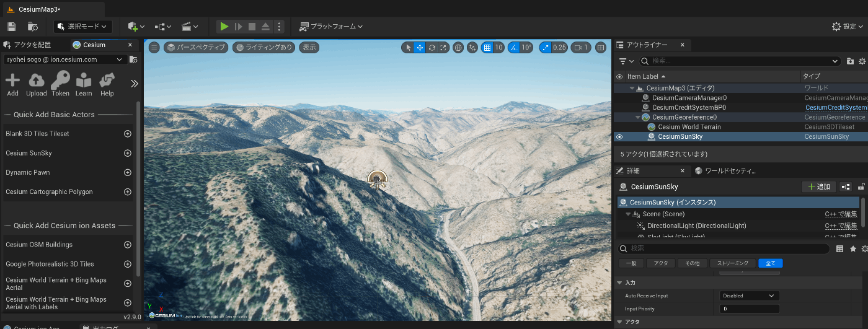Click the Cesium Upload button
Image resolution: width=868 pixels, height=329 pixels.
[37, 85]
